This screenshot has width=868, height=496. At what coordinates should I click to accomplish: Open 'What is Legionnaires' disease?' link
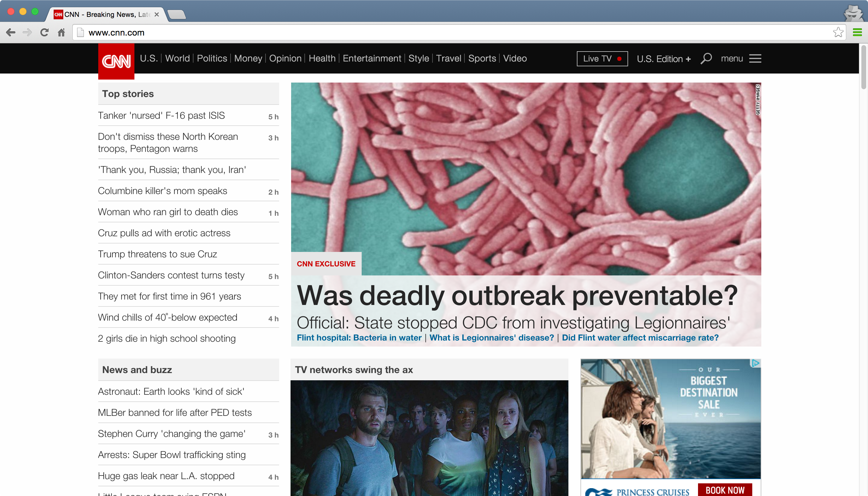pyautogui.click(x=492, y=337)
